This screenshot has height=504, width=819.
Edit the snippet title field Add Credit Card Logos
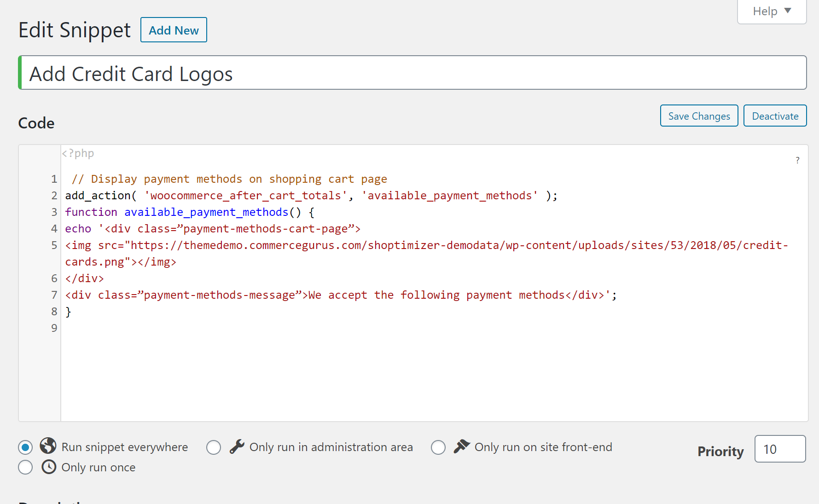pos(413,74)
